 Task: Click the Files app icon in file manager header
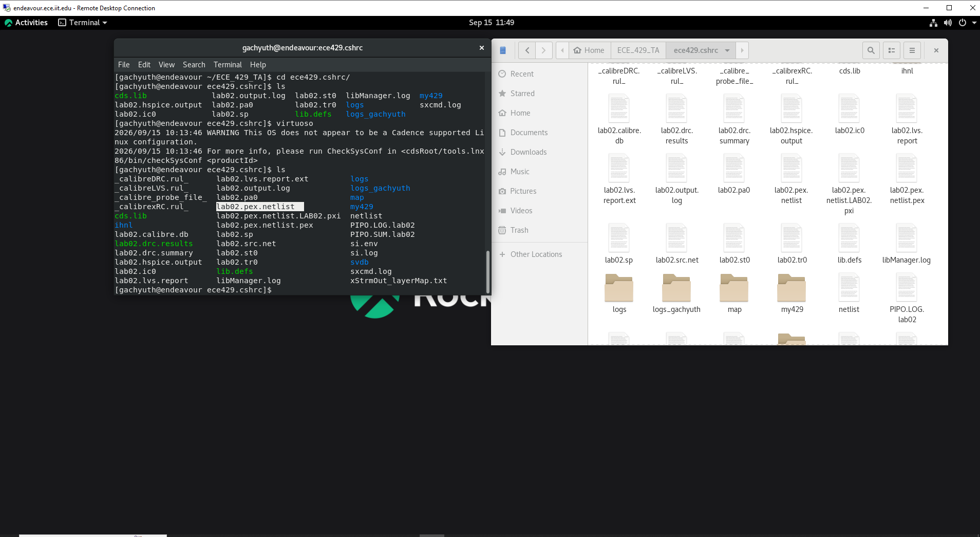click(x=503, y=50)
